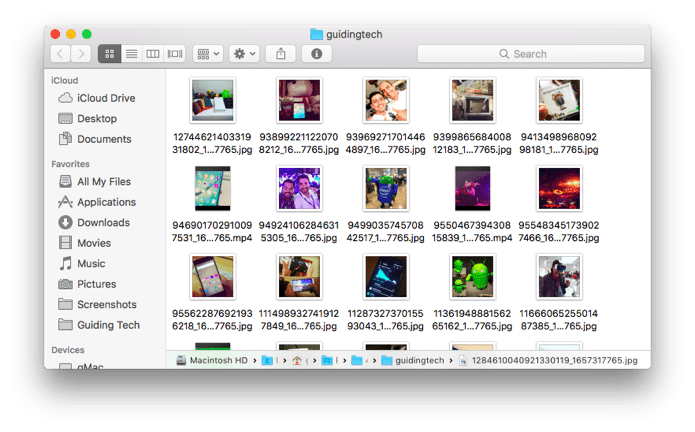Select the selfie photo 9396927170144 thumbnail
Screen dimensions: 695x432
[x=386, y=100]
